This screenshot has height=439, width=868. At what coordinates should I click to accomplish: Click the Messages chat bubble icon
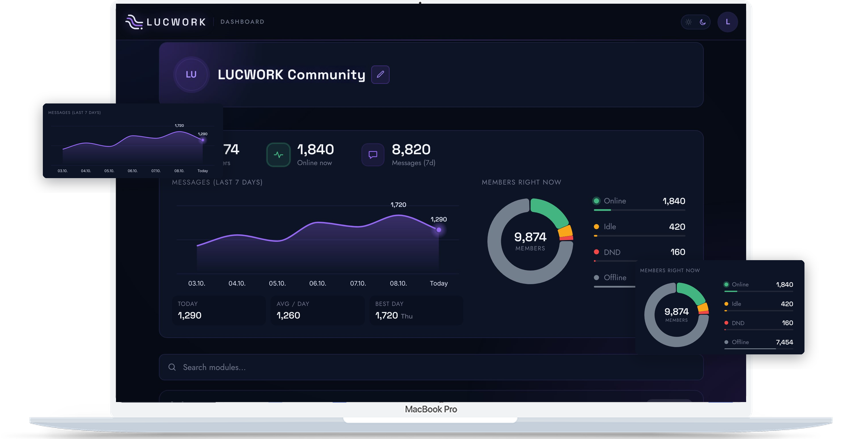[373, 155]
